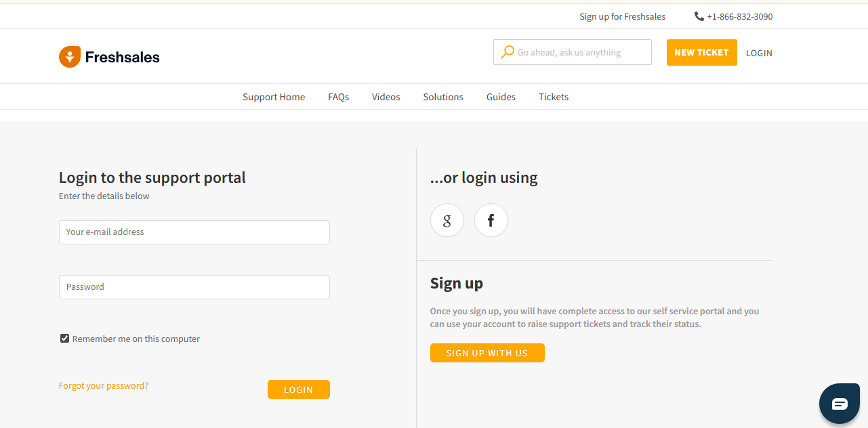Viewport: 868px width, 428px height.
Task: Click the phone icon in top bar
Action: pos(699,16)
